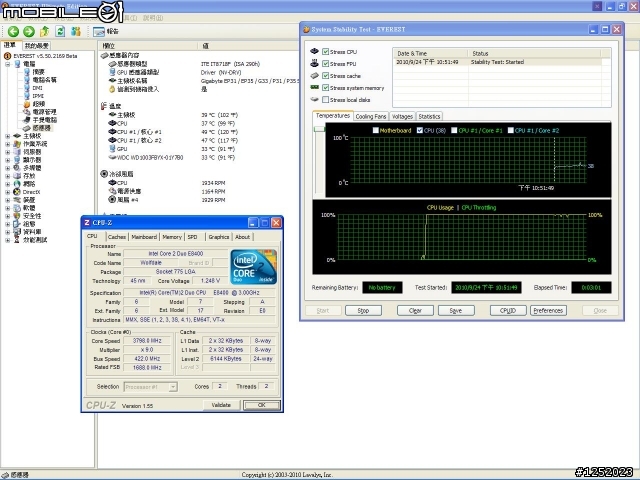Open the Memory tab in CPU-Z

tap(172, 237)
